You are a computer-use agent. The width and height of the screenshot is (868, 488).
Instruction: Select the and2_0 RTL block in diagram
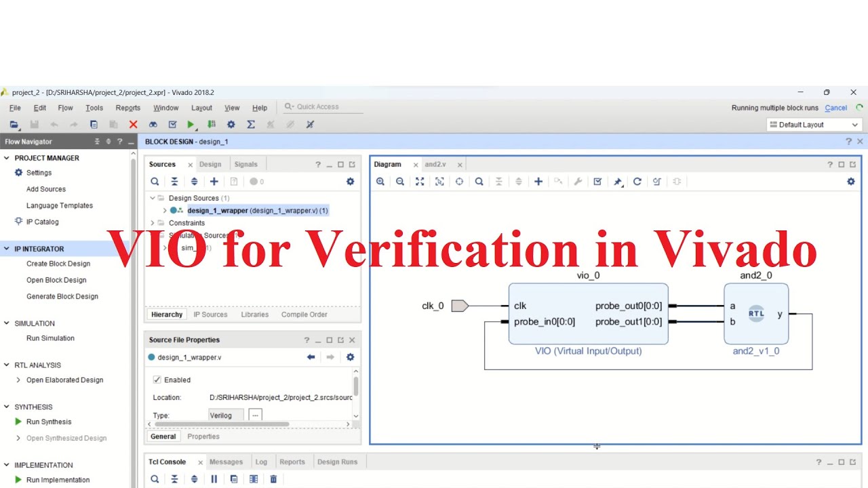coord(756,314)
